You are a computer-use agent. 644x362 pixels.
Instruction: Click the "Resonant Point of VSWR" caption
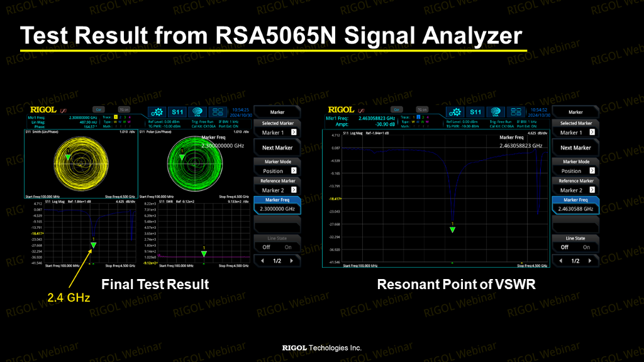tap(457, 284)
